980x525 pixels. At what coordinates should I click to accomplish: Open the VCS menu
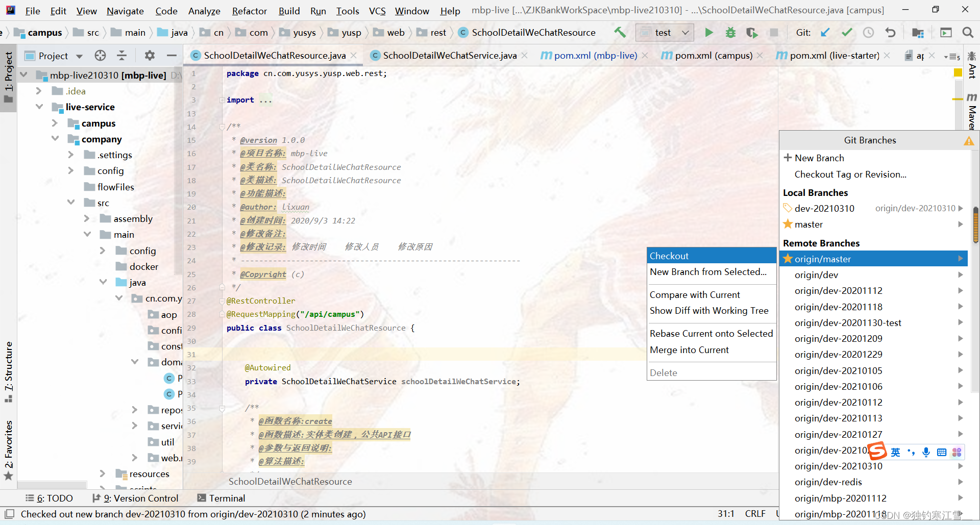[377, 11]
